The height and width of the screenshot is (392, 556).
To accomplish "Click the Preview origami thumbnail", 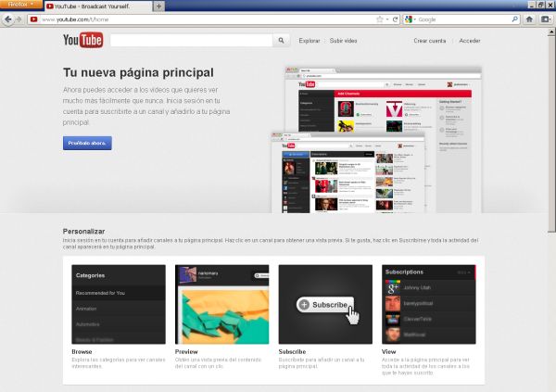I will (x=222, y=304).
